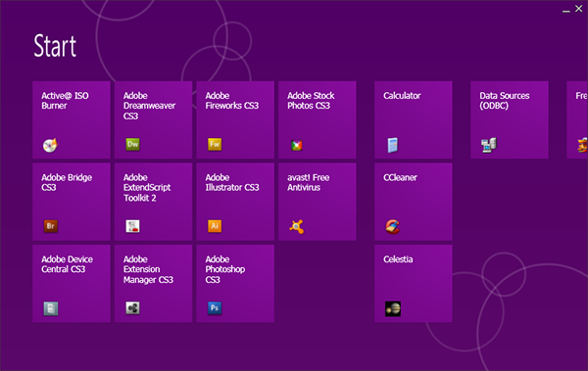588x371 pixels.
Task: Click the Illustrator Ai icon
Action: (x=215, y=226)
